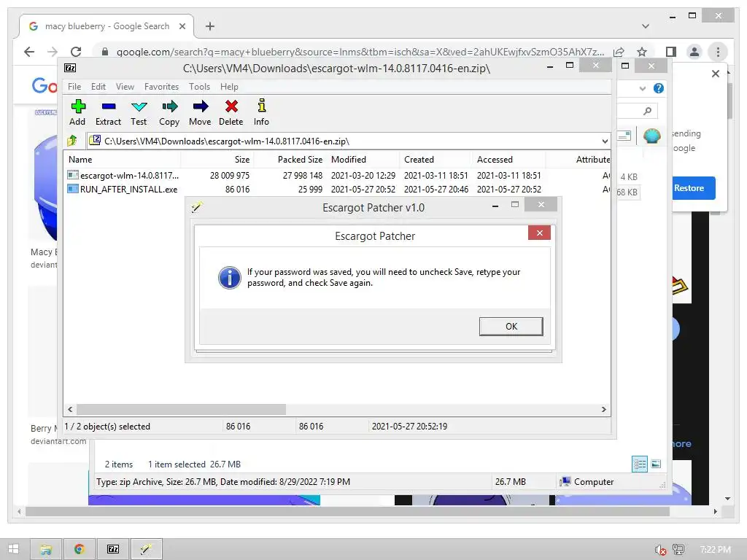The height and width of the screenshot is (560, 747).
Task: Click the Add button in 7-Zip toolbar
Action: coord(77,113)
